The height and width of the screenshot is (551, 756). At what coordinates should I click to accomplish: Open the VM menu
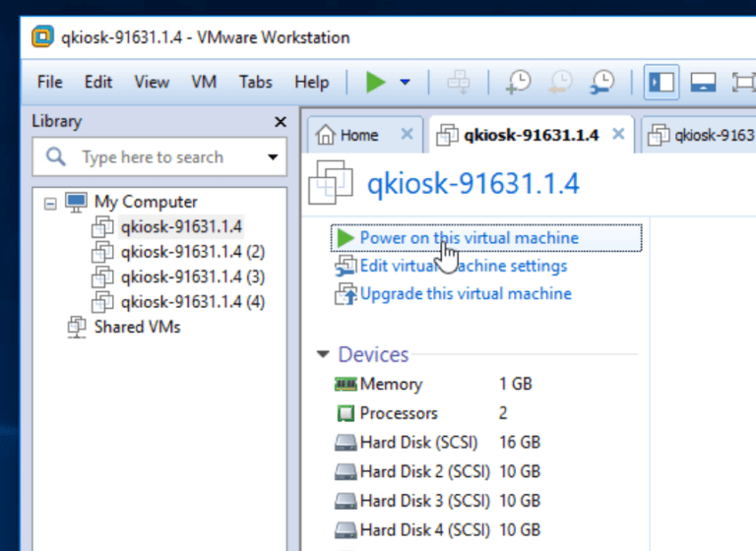coord(204,83)
